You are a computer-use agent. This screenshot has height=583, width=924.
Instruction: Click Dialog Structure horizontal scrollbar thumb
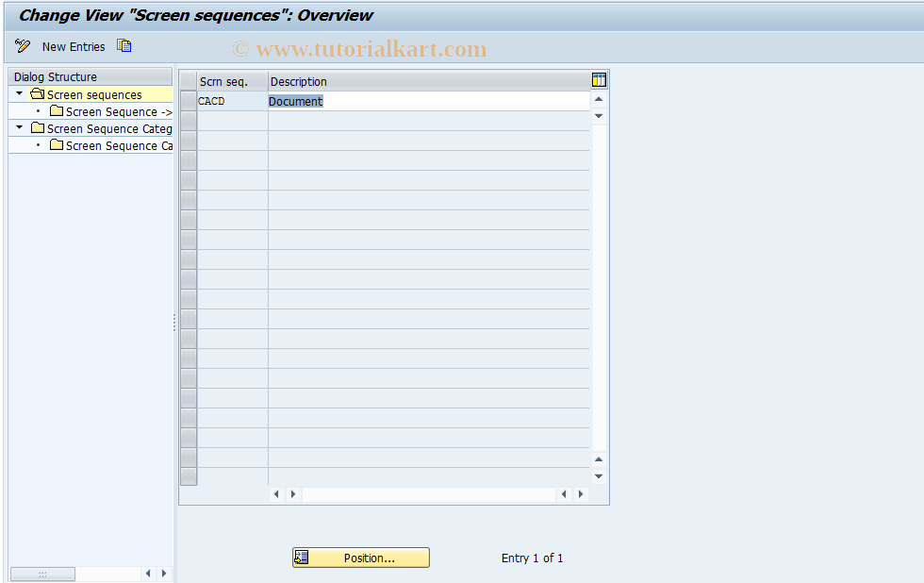click(x=42, y=574)
